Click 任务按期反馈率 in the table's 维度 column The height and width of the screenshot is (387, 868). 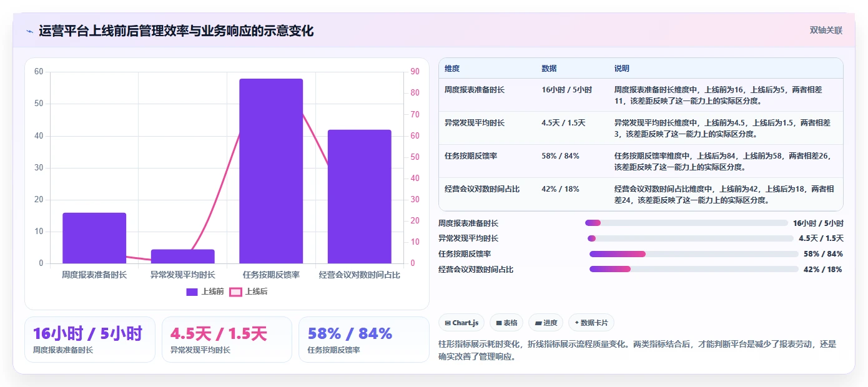[471, 156]
